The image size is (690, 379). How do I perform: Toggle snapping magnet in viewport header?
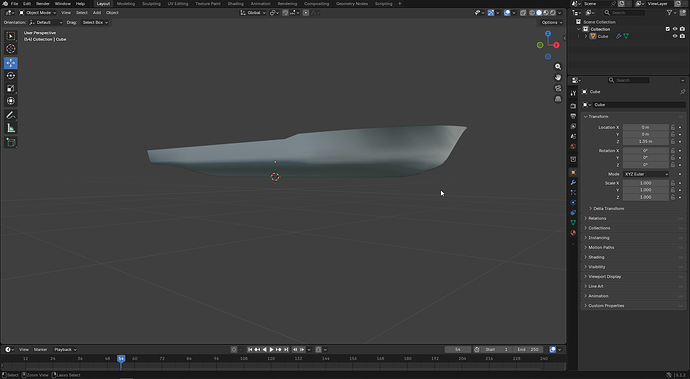[286, 13]
